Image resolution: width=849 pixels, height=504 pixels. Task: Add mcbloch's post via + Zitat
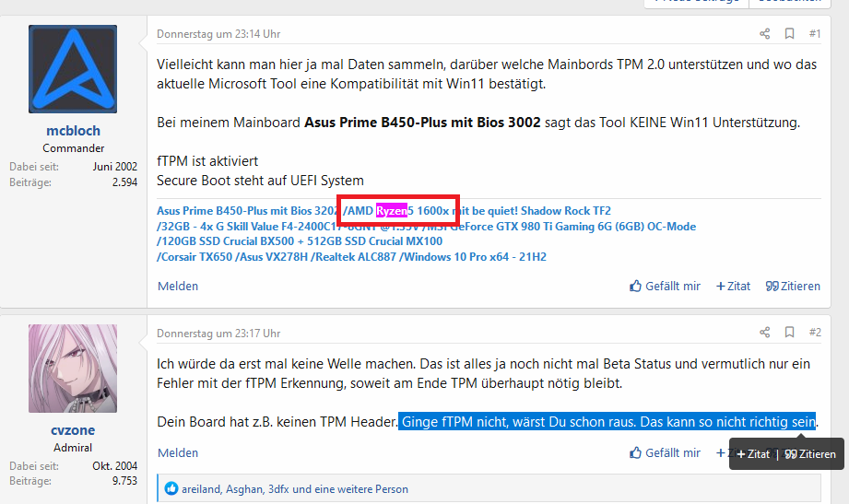point(733,286)
